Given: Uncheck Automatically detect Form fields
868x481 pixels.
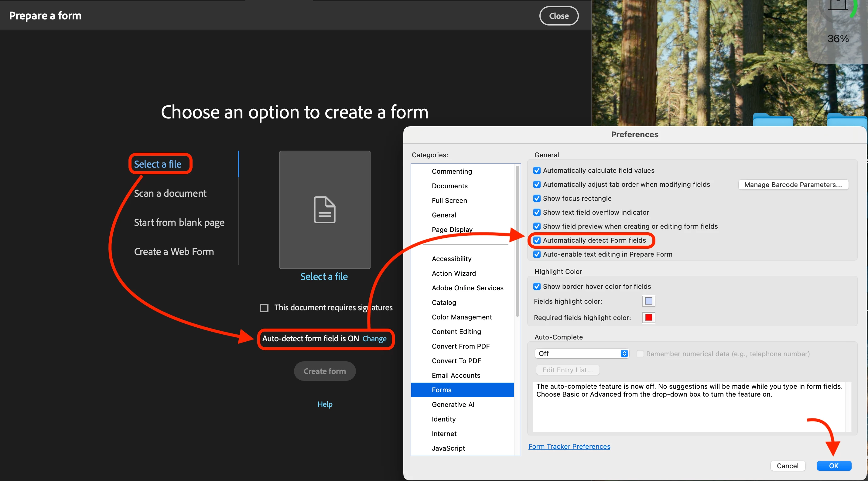Looking at the screenshot, I should [x=537, y=240].
